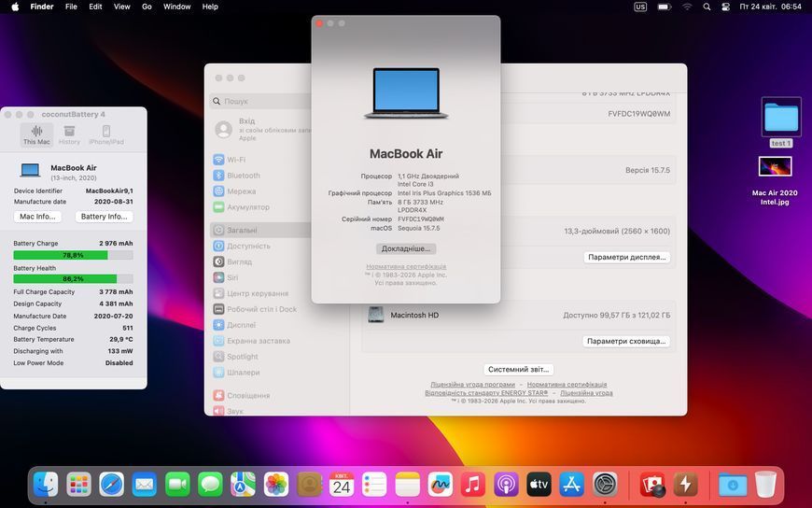Open Calendar showing 24 in Dock
This screenshot has height=508, width=812.
pos(342,485)
